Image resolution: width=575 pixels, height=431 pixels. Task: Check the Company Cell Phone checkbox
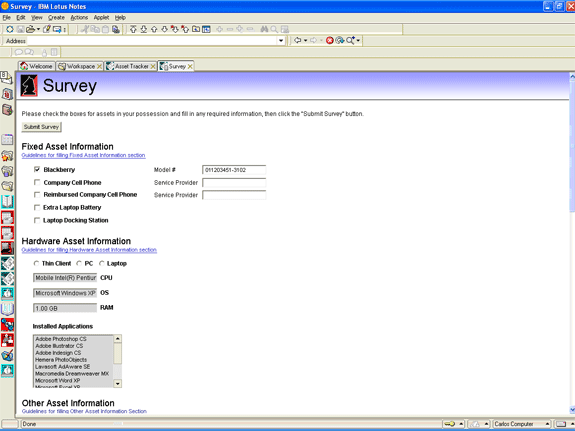[x=37, y=182]
